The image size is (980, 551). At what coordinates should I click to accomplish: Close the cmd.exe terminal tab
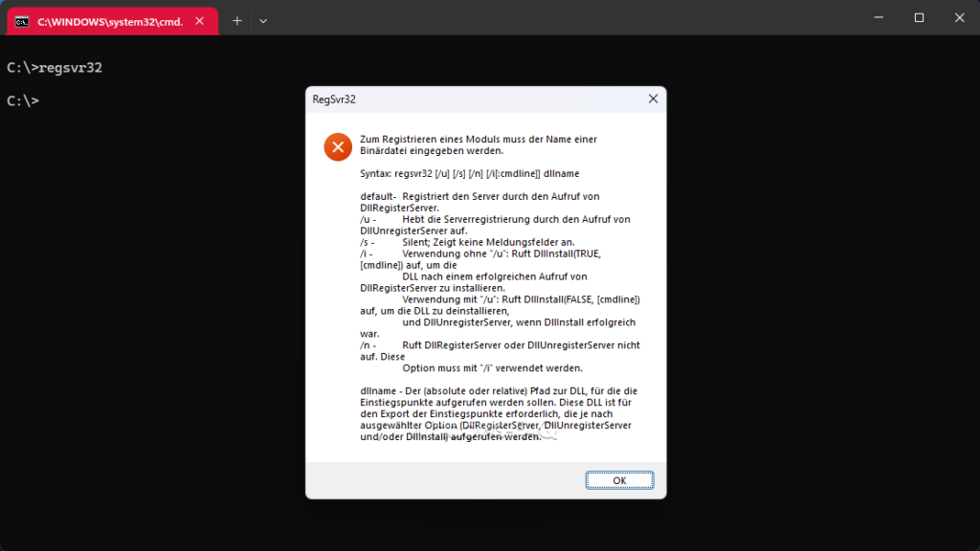199,21
